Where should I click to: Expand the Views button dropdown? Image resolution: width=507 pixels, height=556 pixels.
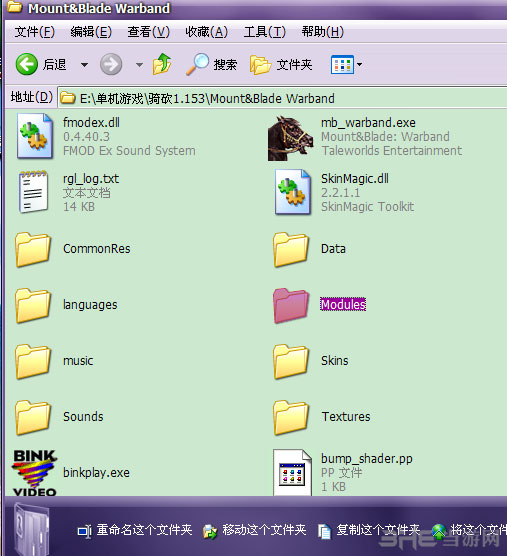click(360, 65)
